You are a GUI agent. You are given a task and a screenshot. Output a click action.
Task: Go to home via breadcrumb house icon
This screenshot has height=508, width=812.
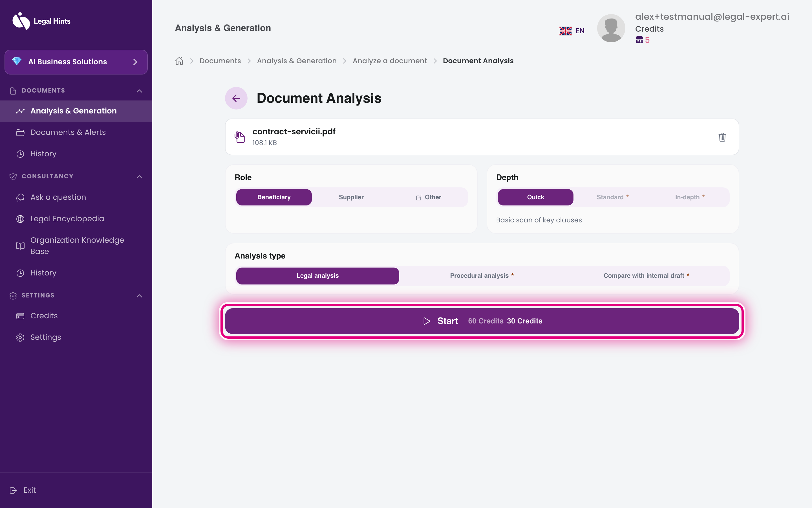[x=179, y=61]
